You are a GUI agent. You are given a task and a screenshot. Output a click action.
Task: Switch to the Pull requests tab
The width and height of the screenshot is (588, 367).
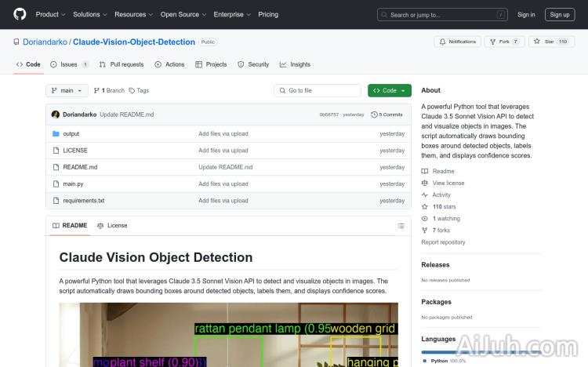point(122,64)
